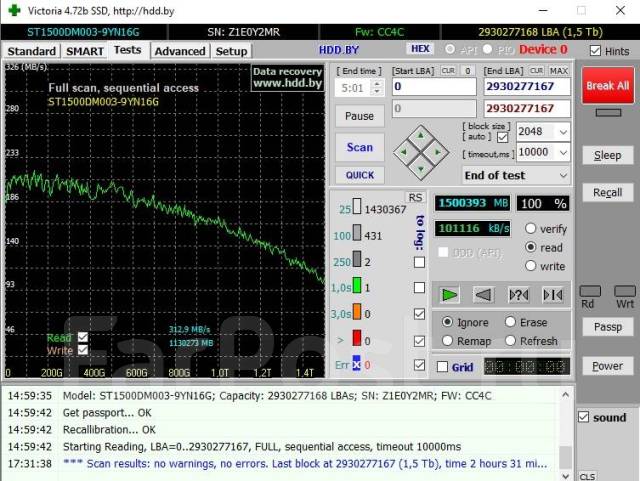Click the random butterfly scan icon
The height and width of the screenshot is (481, 640).
click(x=518, y=294)
